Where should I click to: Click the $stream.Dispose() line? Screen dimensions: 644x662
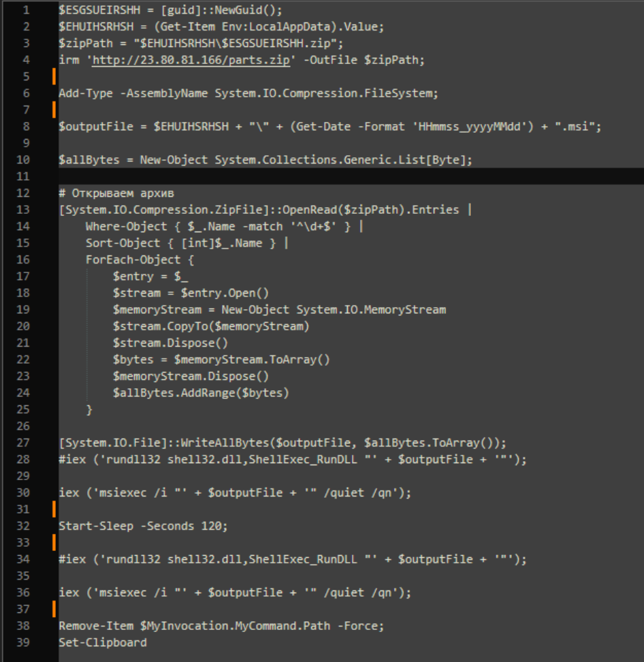coord(170,343)
